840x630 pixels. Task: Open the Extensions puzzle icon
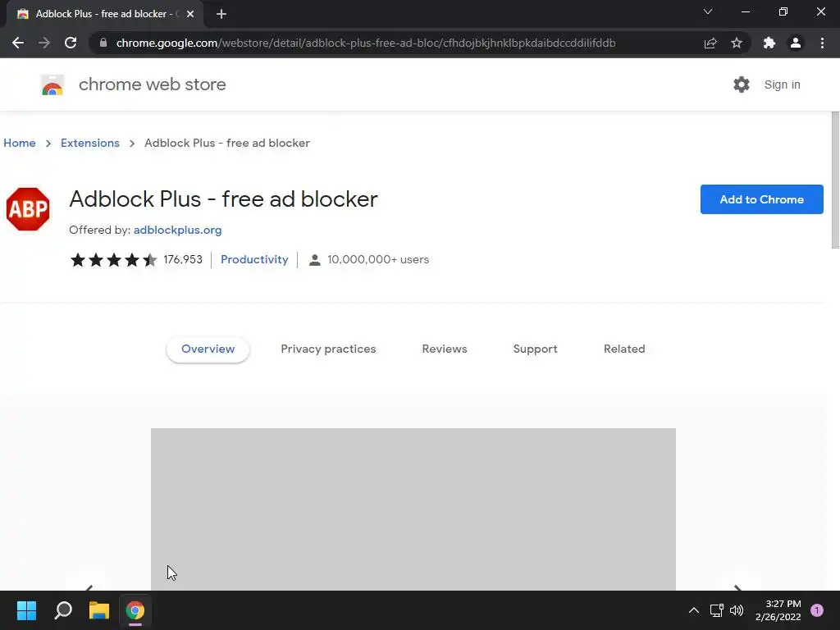769,43
